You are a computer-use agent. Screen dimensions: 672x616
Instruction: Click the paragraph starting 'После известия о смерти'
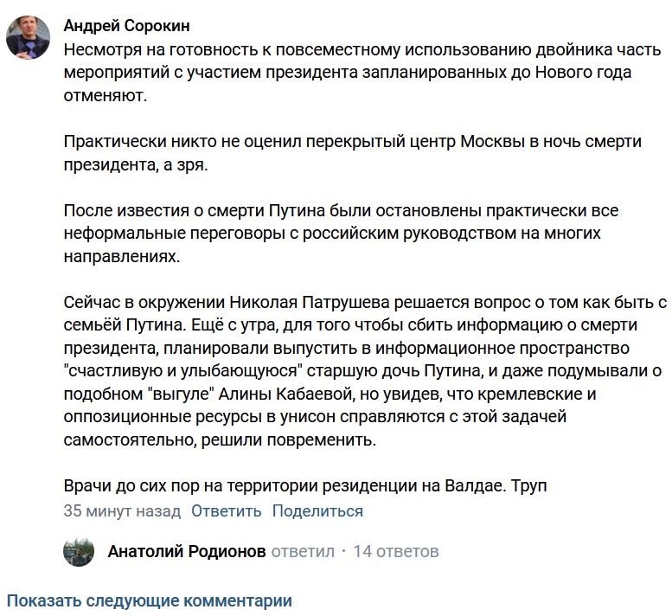coord(341,234)
